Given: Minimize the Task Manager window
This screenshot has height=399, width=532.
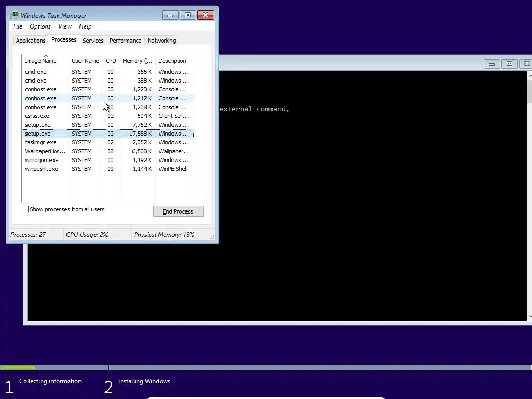Looking at the screenshot, I should [x=170, y=15].
